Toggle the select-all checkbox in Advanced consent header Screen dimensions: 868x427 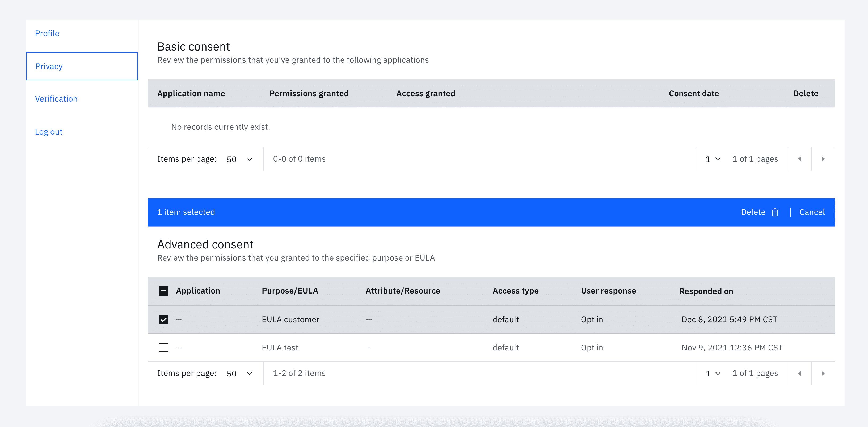[164, 291]
